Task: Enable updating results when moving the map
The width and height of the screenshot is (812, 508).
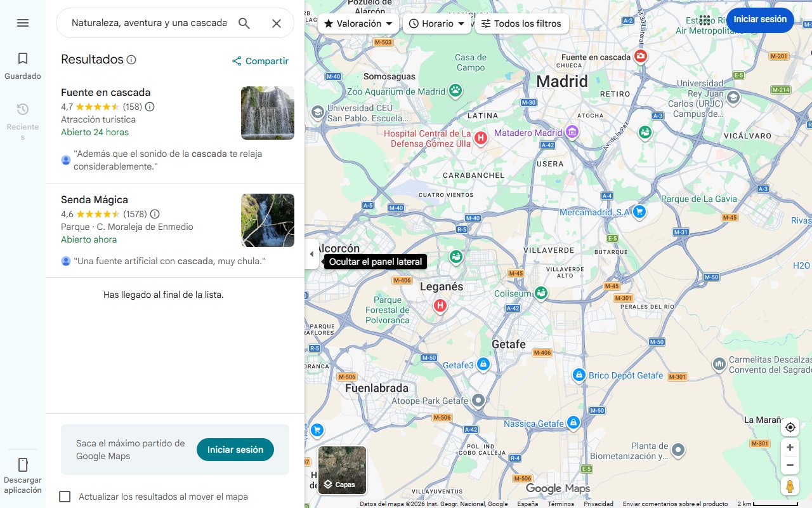Action: [65, 497]
